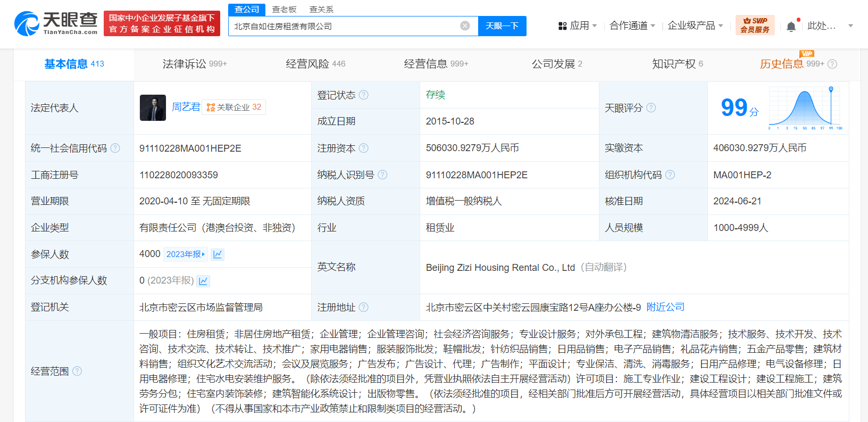Select the 法律诉讼 tab
The height and width of the screenshot is (422, 868).
[x=195, y=64]
